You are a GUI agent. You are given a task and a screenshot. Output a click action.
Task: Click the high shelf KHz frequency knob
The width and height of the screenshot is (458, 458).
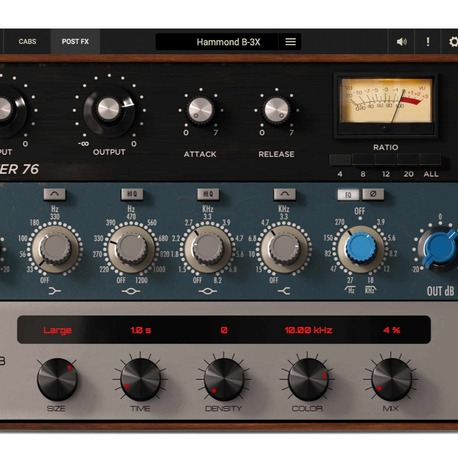pyautogui.click(x=284, y=249)
